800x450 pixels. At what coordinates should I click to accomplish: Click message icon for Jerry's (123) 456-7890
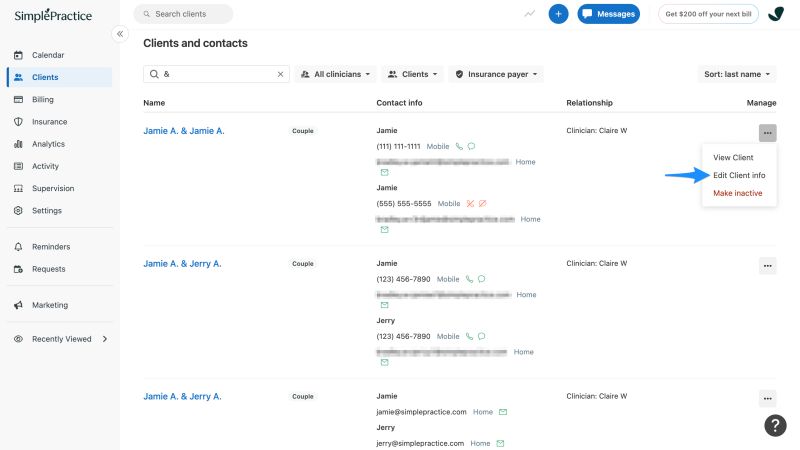pyautogui.click(x=481, y=336)
